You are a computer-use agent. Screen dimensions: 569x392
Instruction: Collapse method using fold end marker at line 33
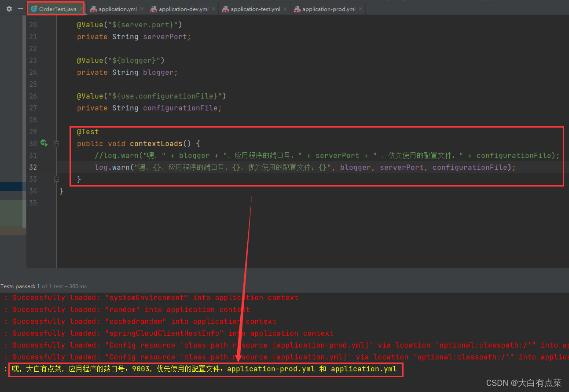coord(56,179)
